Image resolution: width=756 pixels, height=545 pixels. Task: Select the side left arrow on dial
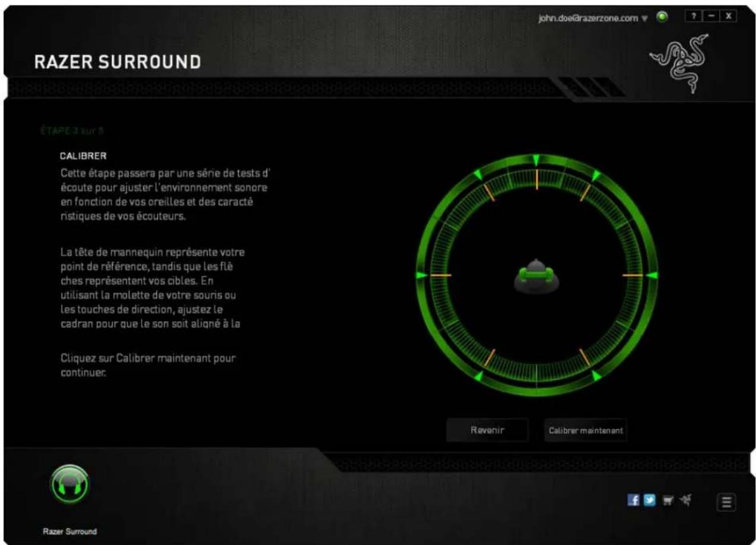(x=421, y=275)
